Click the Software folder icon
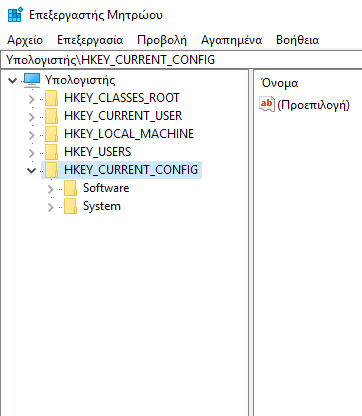 point(71,188)
